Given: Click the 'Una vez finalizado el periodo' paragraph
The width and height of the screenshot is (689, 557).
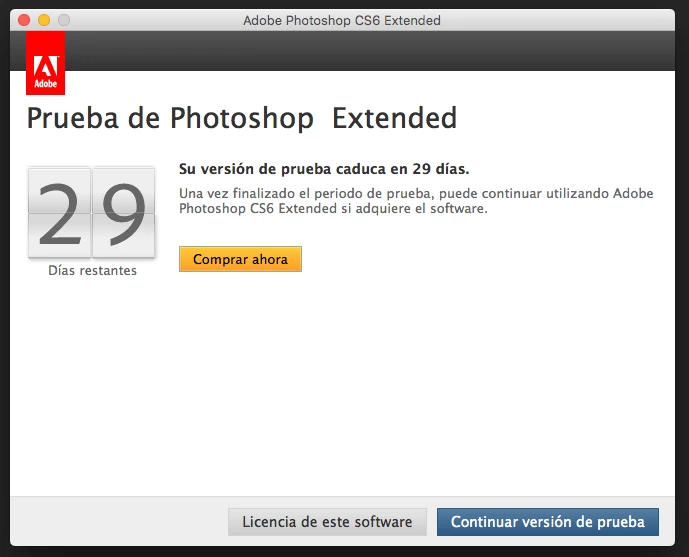Looking at the screenshot, I should pos(416,201).
